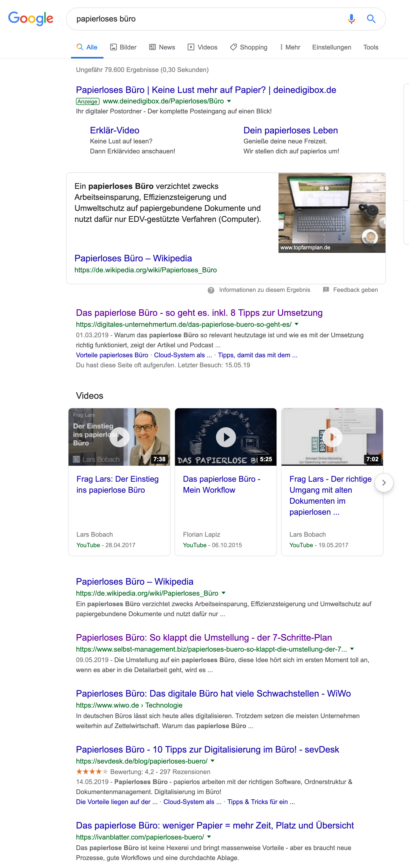Open the deinedigibox.de ad headline

click(x=206, y=90)
